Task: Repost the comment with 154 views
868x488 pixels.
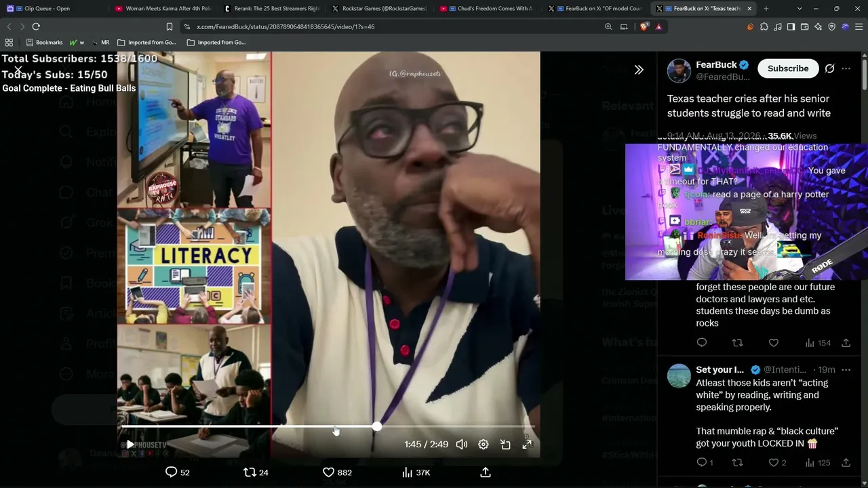Action: coord(738,343)
